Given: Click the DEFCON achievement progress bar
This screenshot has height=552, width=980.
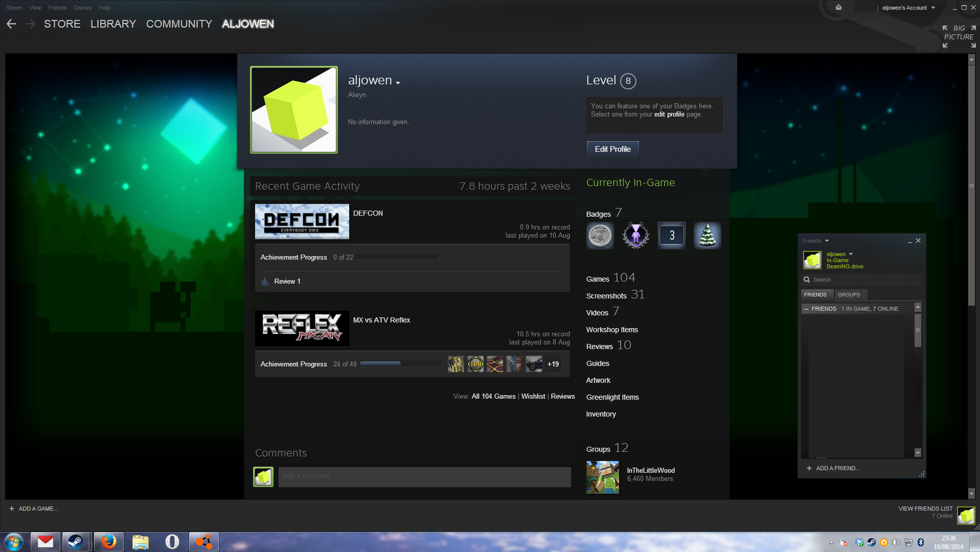Looking at the screenshot, I should pyautogui.click(x=398, y=257).
